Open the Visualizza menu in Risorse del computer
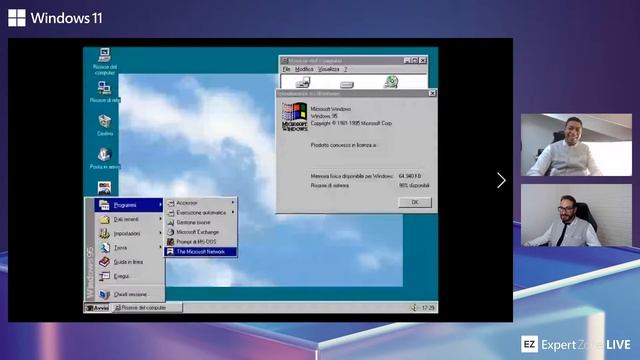640x360 pixels. [329, 69]
